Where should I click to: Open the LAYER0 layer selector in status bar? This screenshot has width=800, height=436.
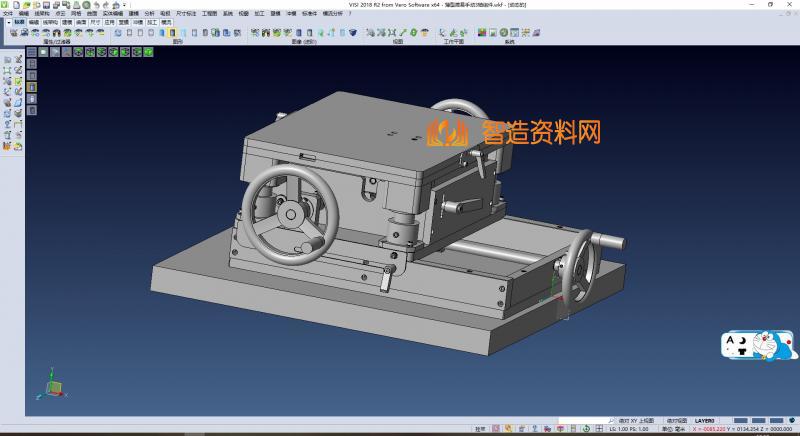(705, 421)
